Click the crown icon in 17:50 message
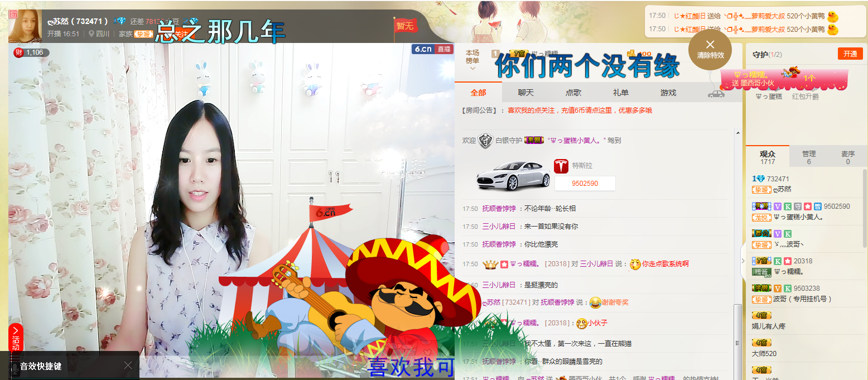The width and height of the screenshot is (868, 380). (490, 264)
